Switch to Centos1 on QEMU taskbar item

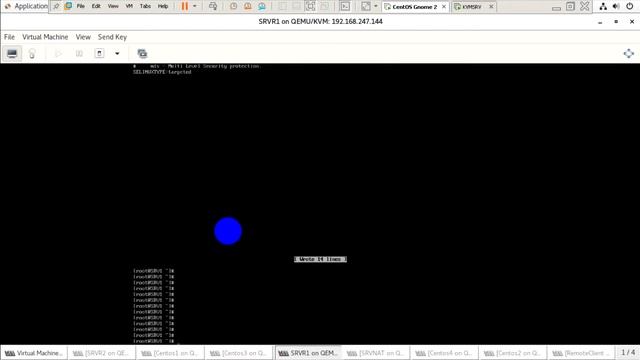pyautogui.click(x=170, y=353)
